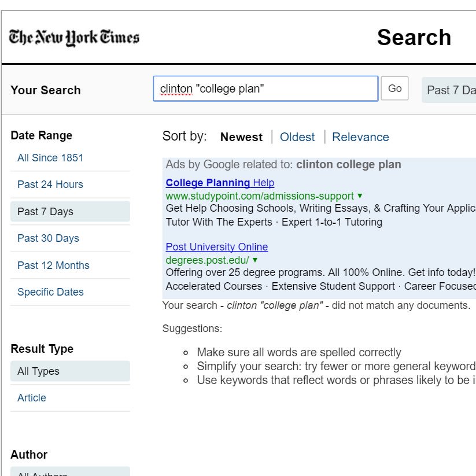Click the www.studypoint.com/admissions-support URL text

pyautogui.click(x=260, y=196)
